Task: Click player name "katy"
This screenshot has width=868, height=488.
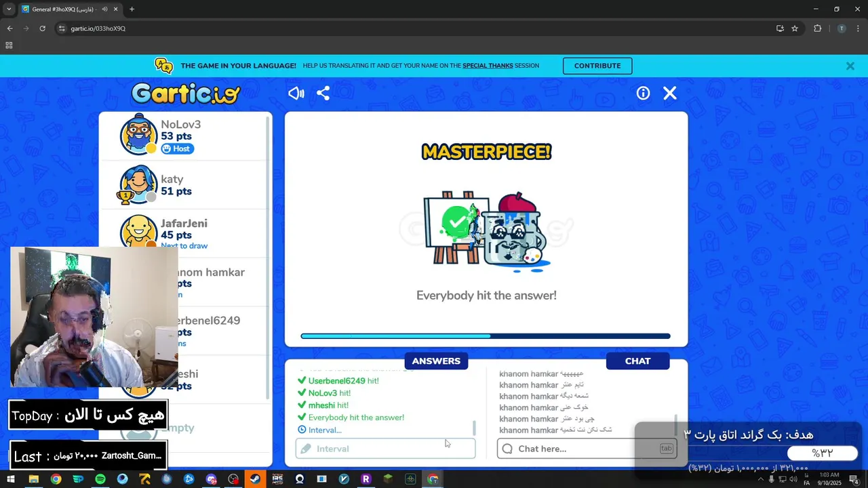Action: point(172,179)
